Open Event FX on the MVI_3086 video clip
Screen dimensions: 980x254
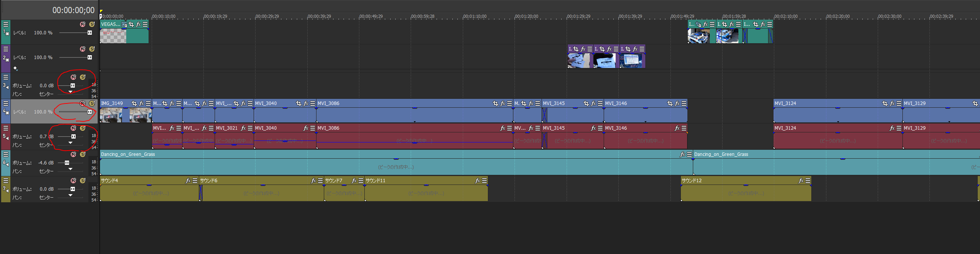(503, 103)
